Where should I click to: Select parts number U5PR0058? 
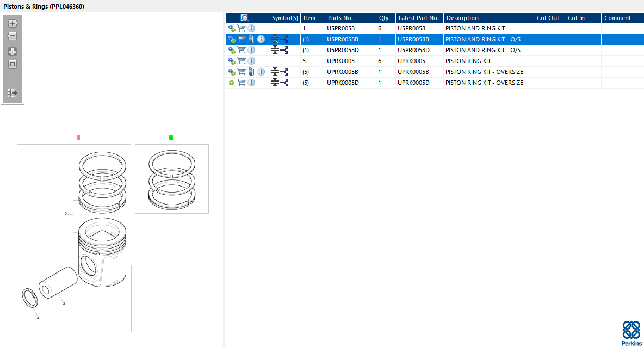pos(340,28)
